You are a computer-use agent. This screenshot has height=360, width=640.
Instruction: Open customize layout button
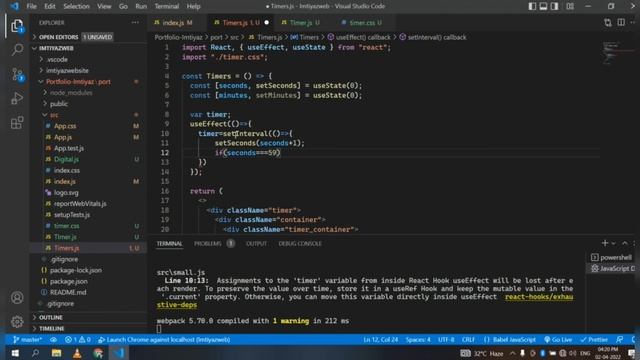coord(570,6)
